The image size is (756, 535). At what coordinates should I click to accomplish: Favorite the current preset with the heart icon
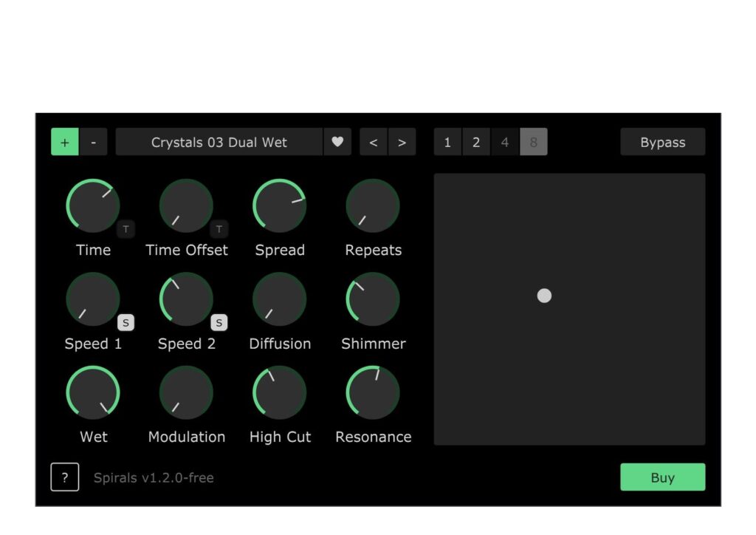click(x=338, y=142)
